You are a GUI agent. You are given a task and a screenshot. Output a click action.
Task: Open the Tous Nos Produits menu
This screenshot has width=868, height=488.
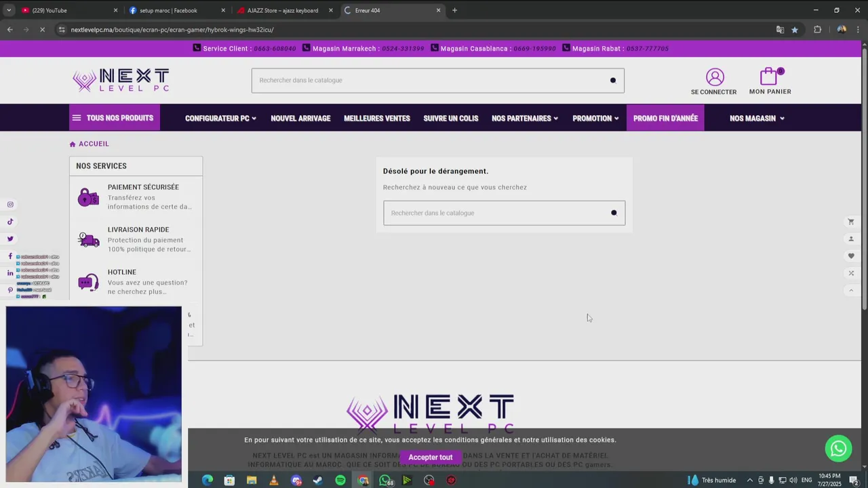[115, 118]
